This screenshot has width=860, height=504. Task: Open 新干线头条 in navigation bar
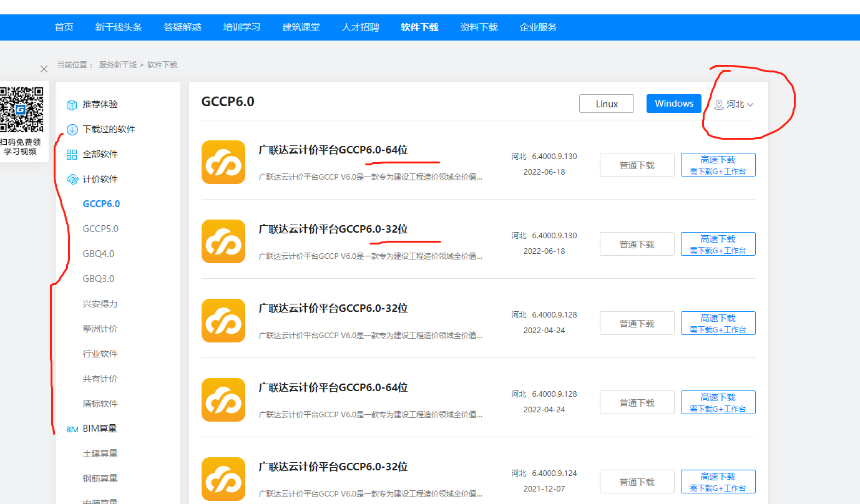coord(119,27)
